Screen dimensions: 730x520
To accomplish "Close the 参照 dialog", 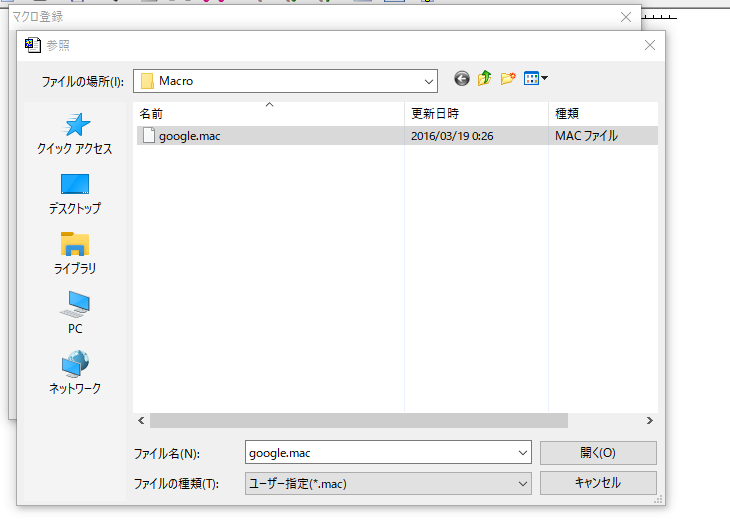I will (x=649, y=45).
